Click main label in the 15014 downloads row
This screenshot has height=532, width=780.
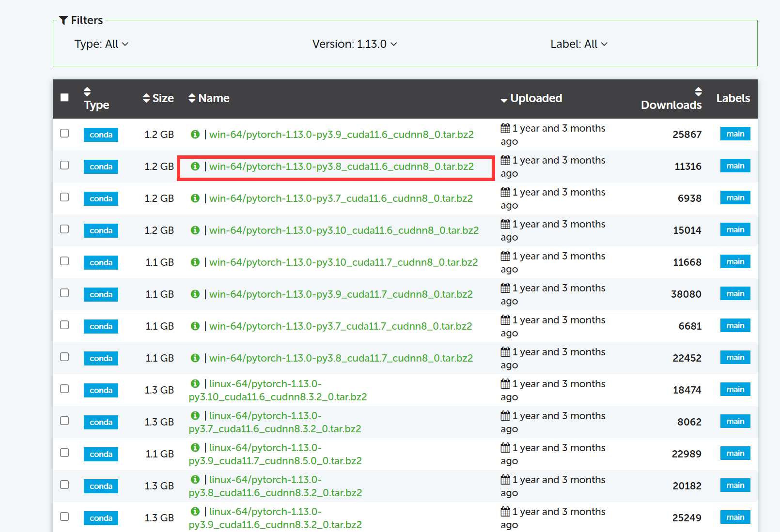pos(735,229)
